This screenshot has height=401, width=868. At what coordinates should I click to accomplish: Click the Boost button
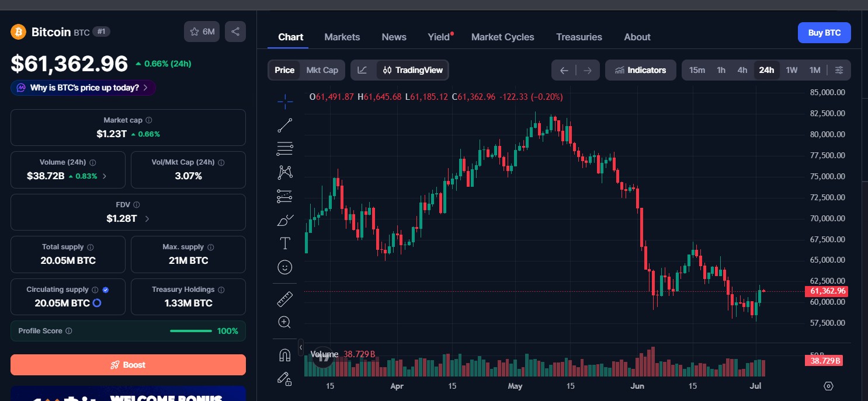(x=128, y=365)
